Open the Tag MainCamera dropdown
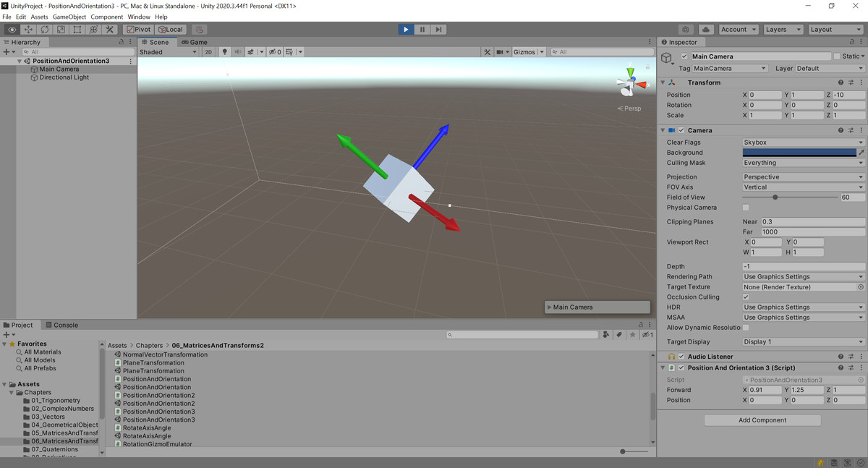This screenshot has height=468, width=868. click(x=730, y=69)
